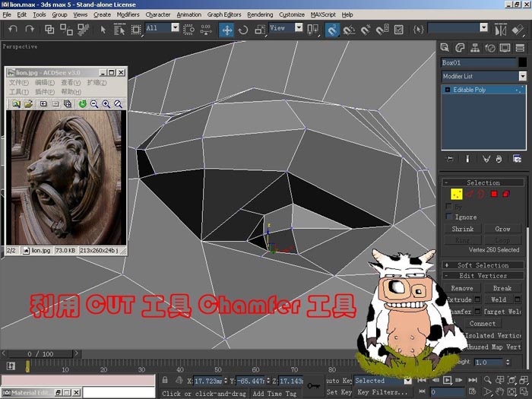
Task: Collapse the Edit Vertices rollout
Action: [x=483, y=276]
